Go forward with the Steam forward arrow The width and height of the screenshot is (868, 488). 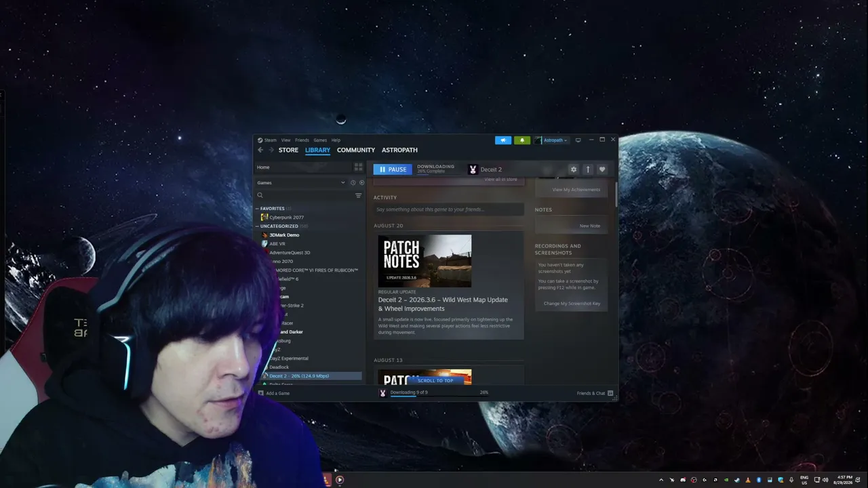tap(271, 150)
